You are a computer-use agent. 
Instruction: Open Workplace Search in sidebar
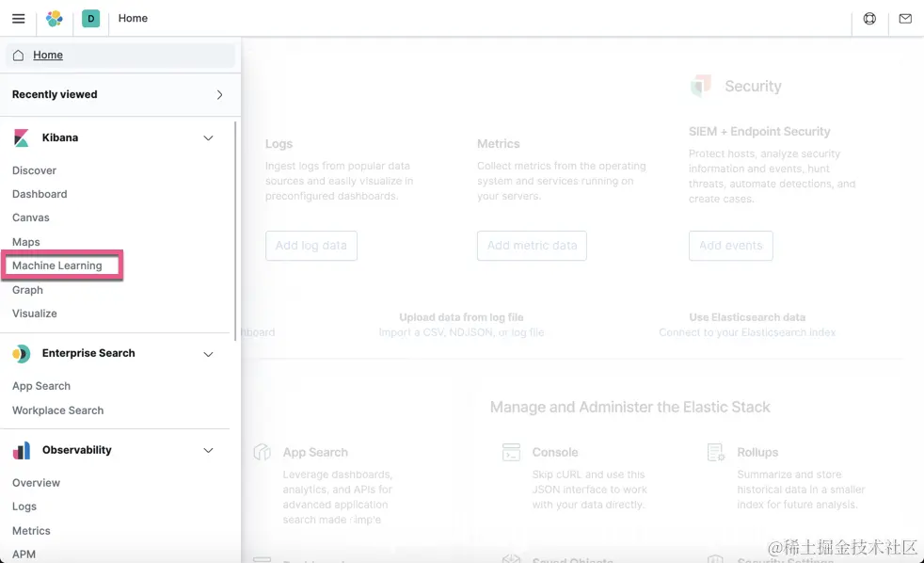pos(57,410)
